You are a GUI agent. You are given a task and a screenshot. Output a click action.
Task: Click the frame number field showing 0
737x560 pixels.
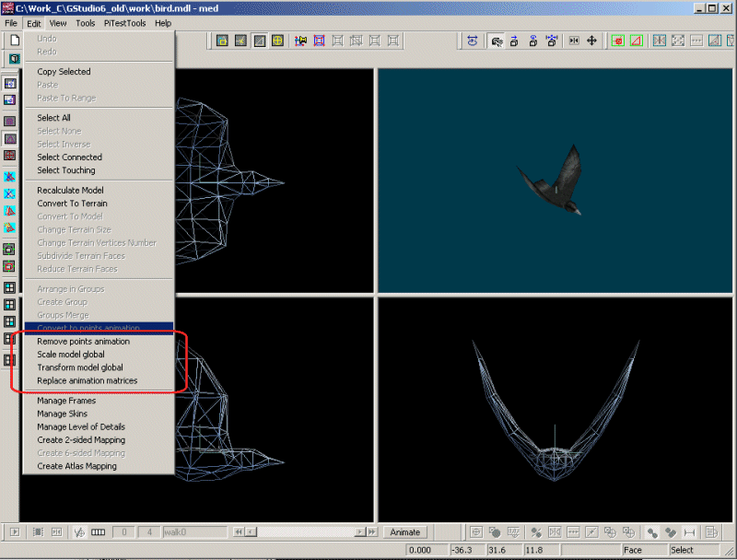124,531
